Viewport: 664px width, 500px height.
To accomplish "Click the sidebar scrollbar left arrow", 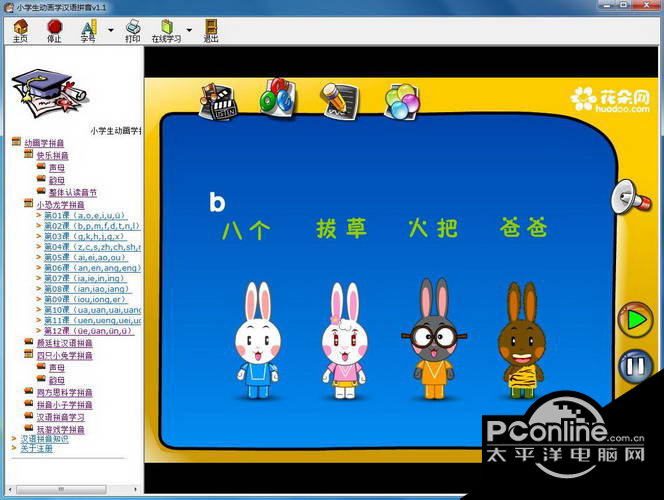I will pos(10,489).
